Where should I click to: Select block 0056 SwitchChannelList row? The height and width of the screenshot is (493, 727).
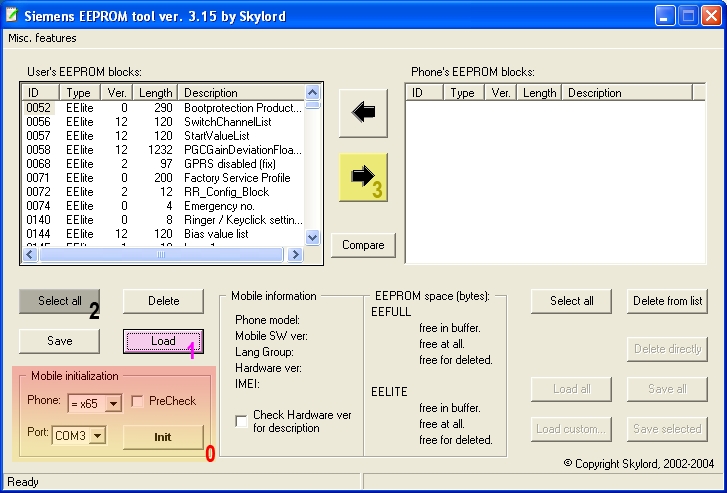[x=164, y=122]
